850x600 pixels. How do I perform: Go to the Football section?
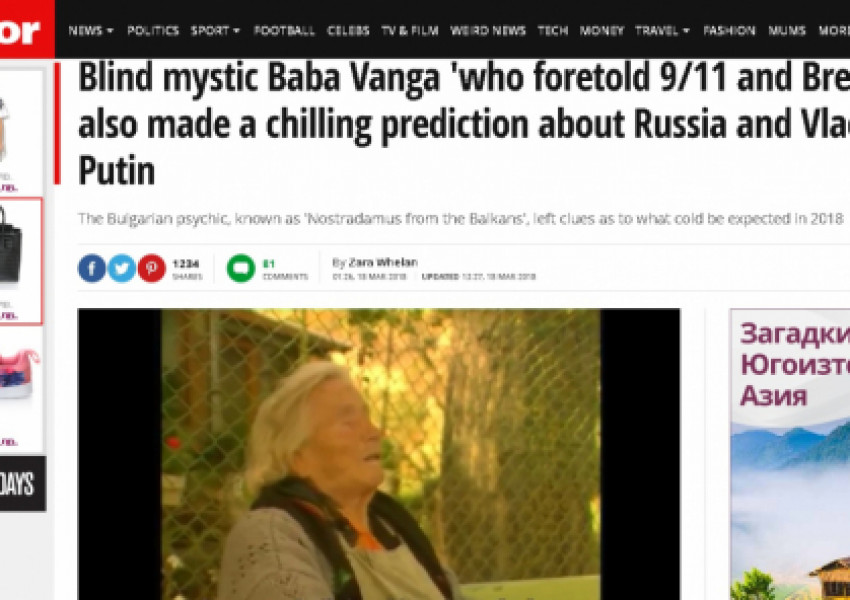284,31
